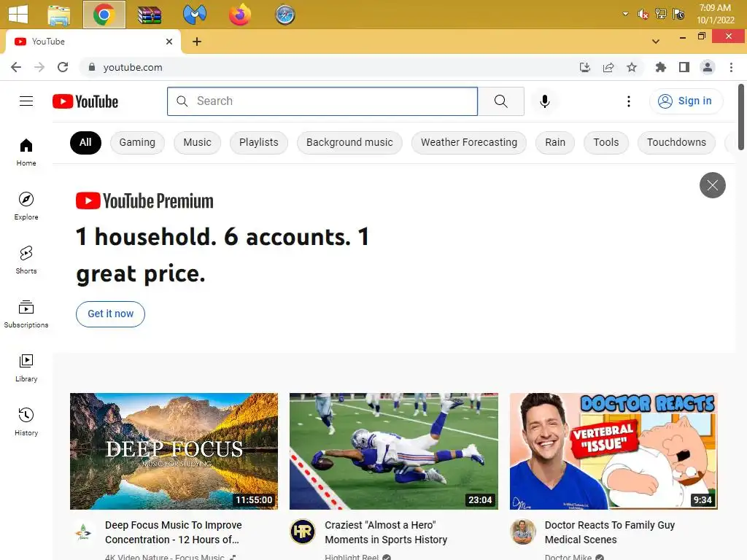Open Safari compass icon in taskbar
747x560 pixels.
285,15
